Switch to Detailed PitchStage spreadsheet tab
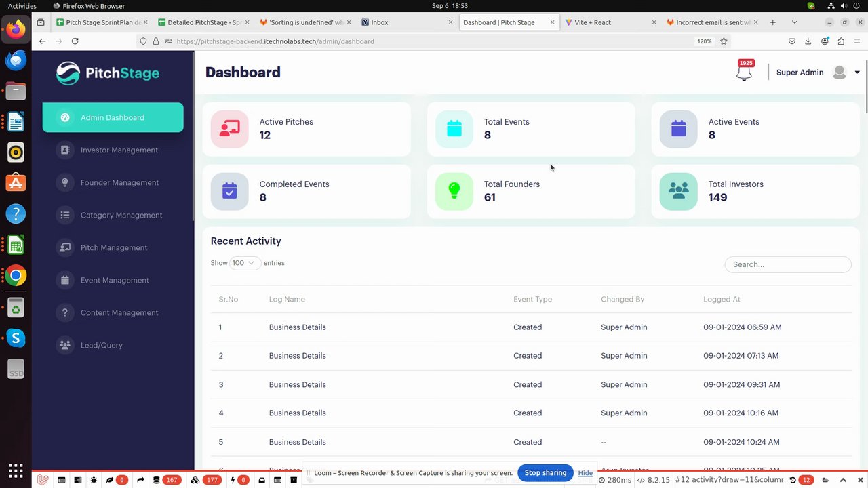The height and width of the screenshot is (488, 868). (203, 22)
